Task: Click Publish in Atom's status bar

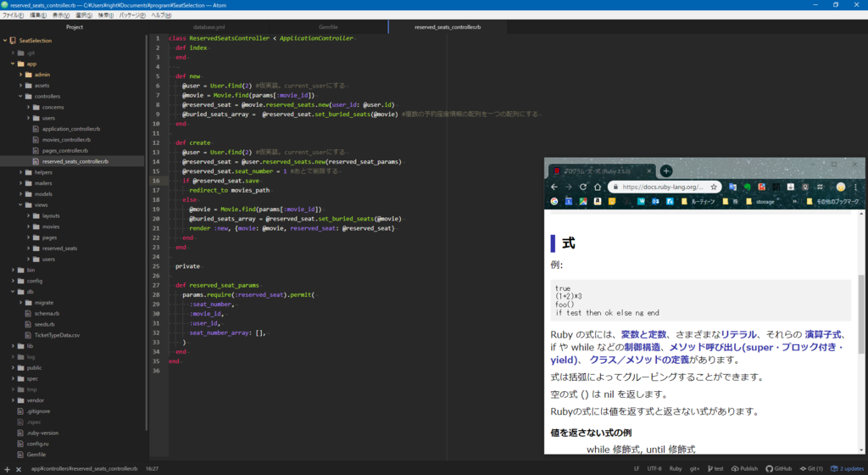Action: click(x=744, y=468)
